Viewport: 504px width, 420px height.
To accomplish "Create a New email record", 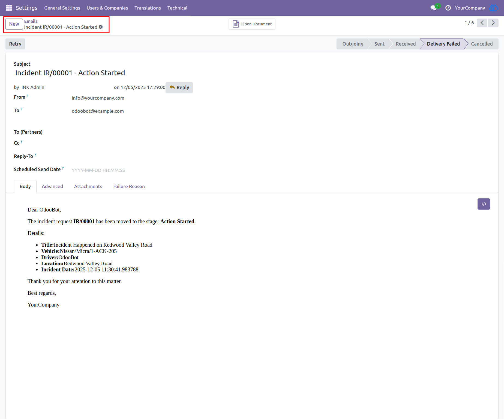I will pyautogui.click(x=14, y=24).
